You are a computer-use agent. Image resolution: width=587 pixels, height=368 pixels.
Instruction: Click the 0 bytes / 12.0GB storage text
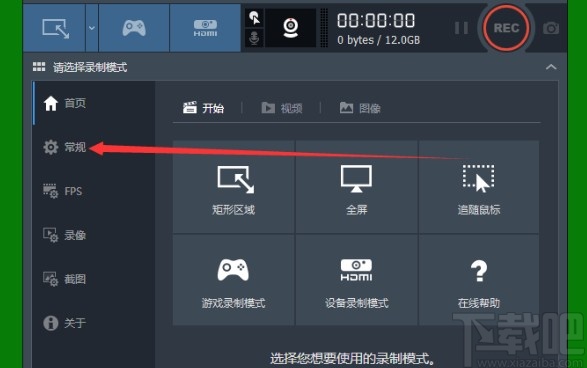(x=378, y=40)
